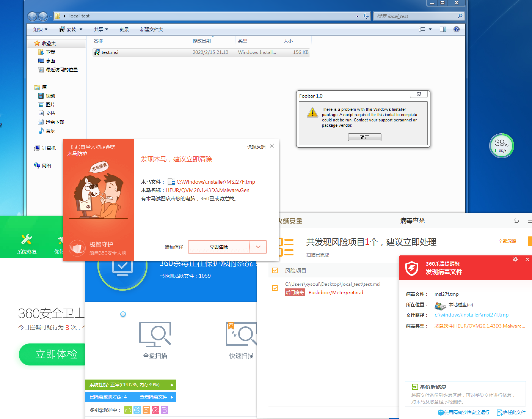Click the back arrow in 火绒 window

pos(516,221)
